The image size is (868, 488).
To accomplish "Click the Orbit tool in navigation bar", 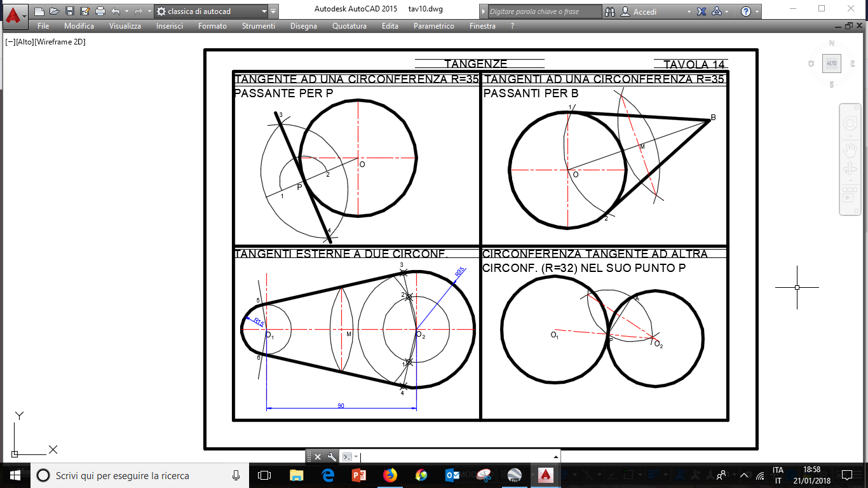I will (x=850, y=170).
